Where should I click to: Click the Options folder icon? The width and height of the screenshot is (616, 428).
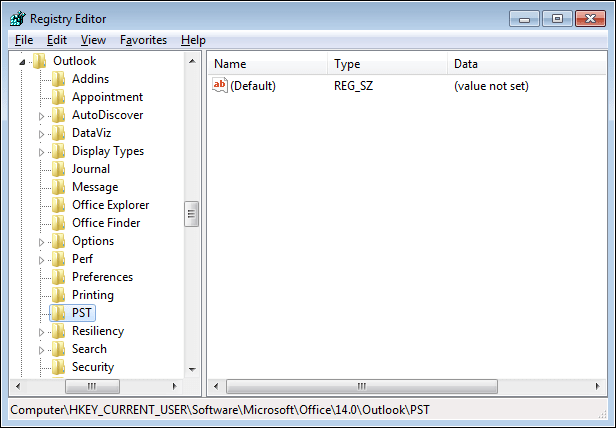coord(59,241)
